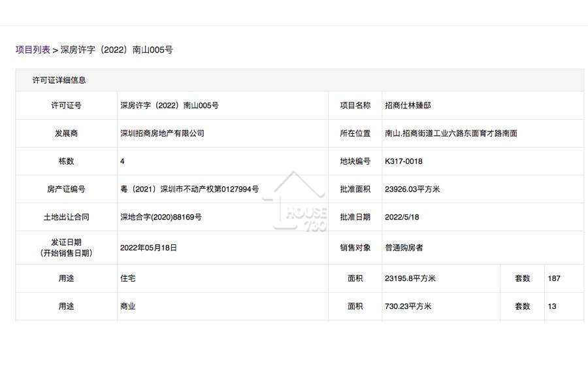This screenshot has height=392, width=588.
Task: Click breadcrumb text 深房许字（2022）南山005号
Action: click(116, 50)
